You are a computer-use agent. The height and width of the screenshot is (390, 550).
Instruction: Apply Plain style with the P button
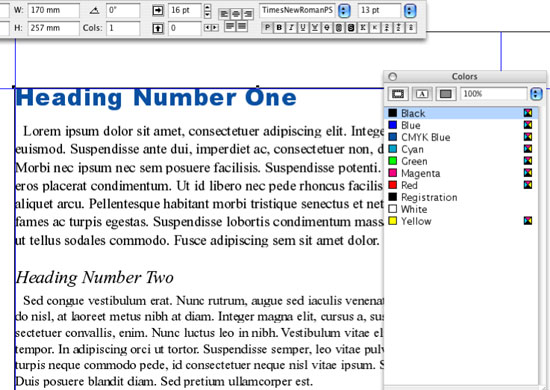pyautogui.click(x=267, y=27)
